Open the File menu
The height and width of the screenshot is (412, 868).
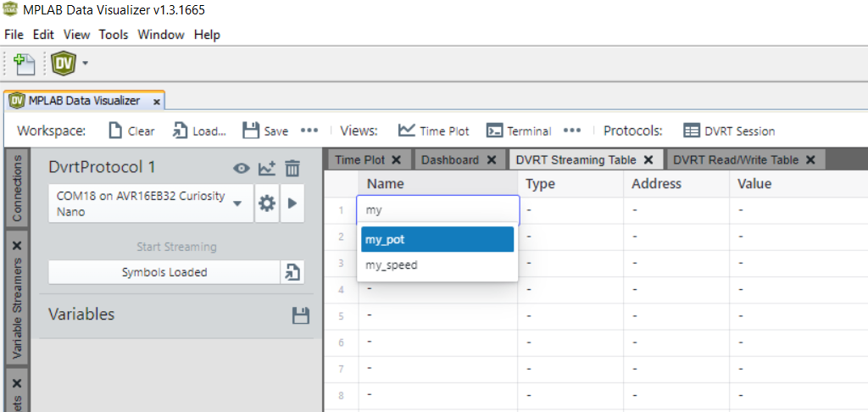pos(14,35)
